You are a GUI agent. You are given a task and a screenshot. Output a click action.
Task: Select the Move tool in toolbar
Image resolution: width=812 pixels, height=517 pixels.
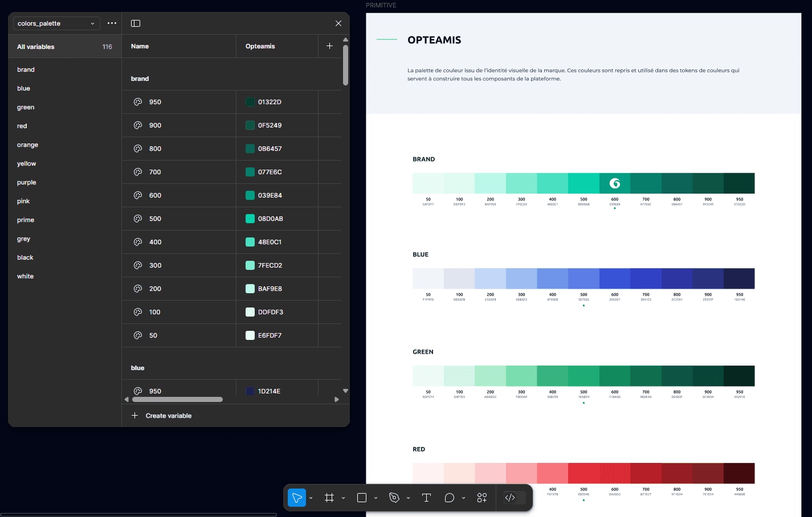click(x=297, y=498)
